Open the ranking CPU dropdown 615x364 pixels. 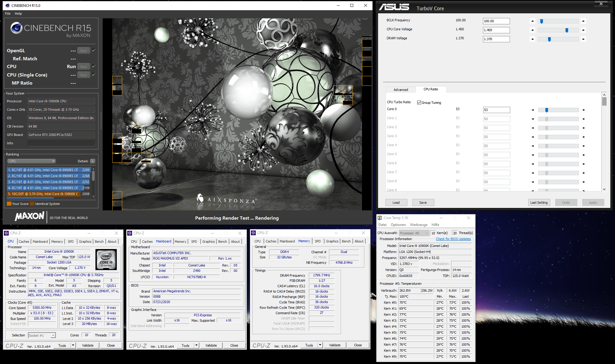(32, 161)
